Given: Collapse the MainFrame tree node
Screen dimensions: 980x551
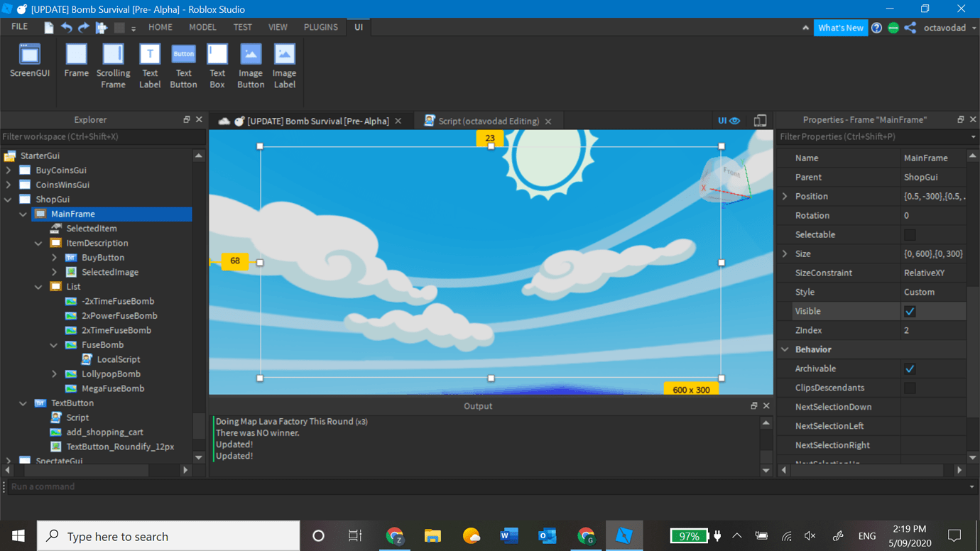Looking at the screenshot, I should [23, 214].
